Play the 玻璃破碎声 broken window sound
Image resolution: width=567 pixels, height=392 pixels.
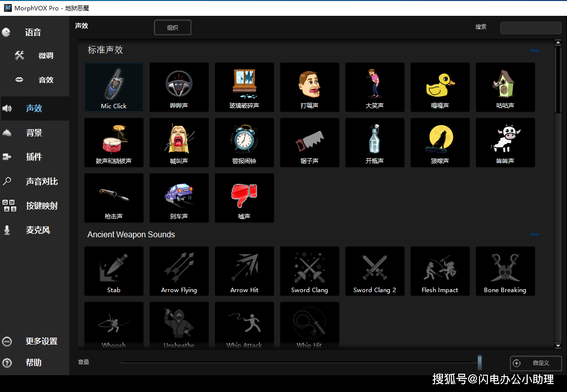coord(244,87)
